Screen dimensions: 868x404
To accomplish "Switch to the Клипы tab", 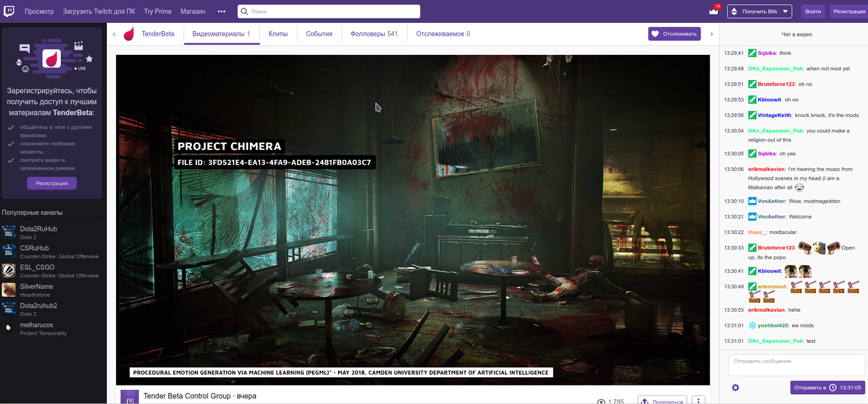I will (278, 34).
